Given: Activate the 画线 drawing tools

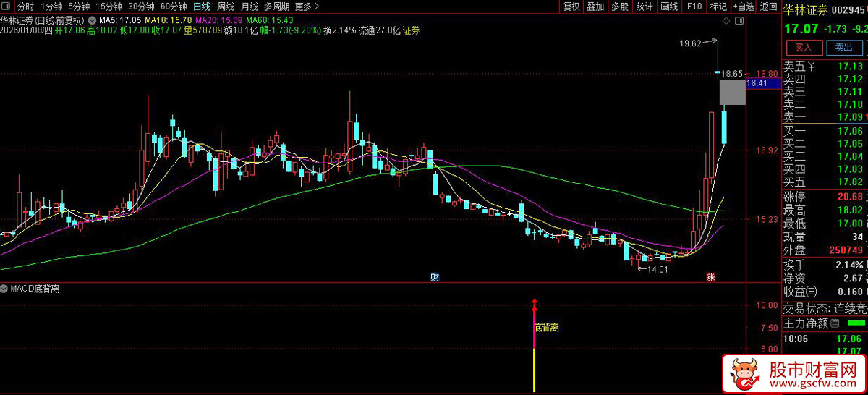Looking at the screenshot, I should tap(669, 7).
